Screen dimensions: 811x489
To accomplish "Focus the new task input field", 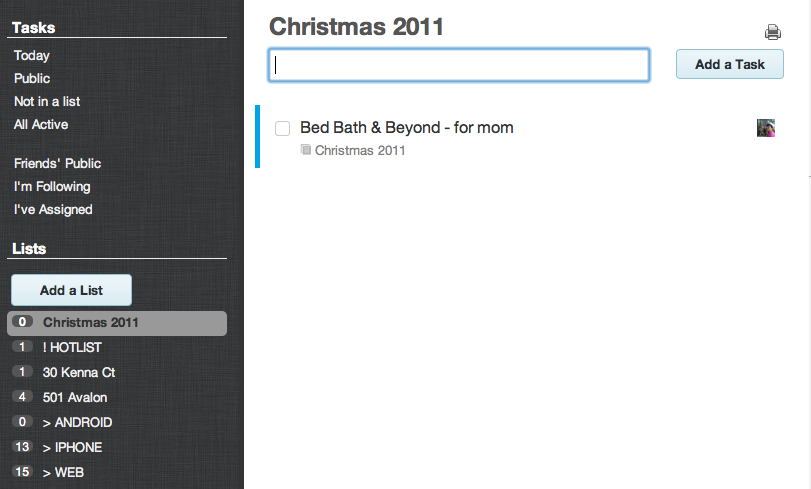I will coord(459,65).
